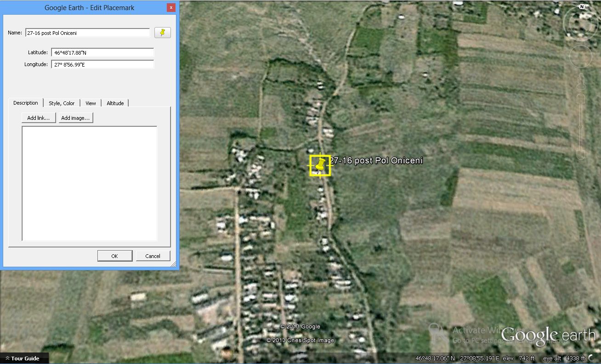Open the Altitude tab

pos(115,103)
